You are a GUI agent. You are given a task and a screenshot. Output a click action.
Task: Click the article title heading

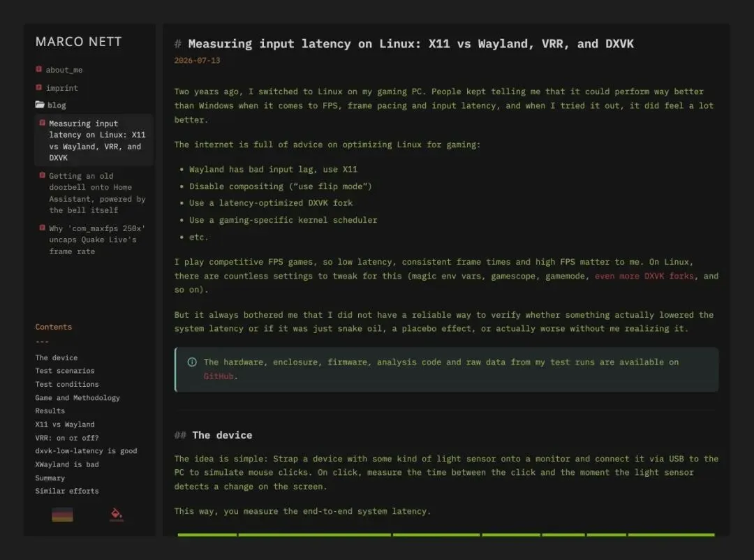(411, 44)
